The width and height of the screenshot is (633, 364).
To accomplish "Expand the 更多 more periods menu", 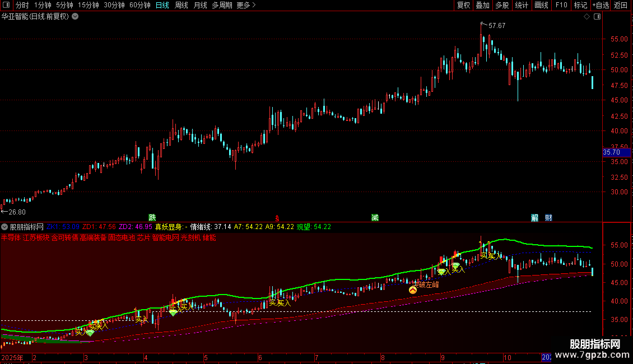I will pos(246,5).
